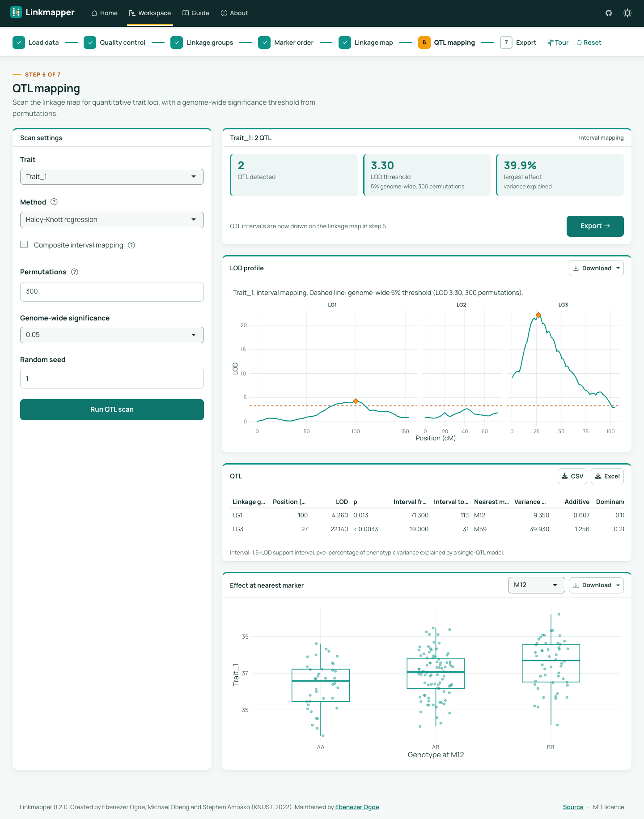This screenshot has height=819, width=644.
Task: Open the LOD profile Download dropdown
Action: (596, 268)
